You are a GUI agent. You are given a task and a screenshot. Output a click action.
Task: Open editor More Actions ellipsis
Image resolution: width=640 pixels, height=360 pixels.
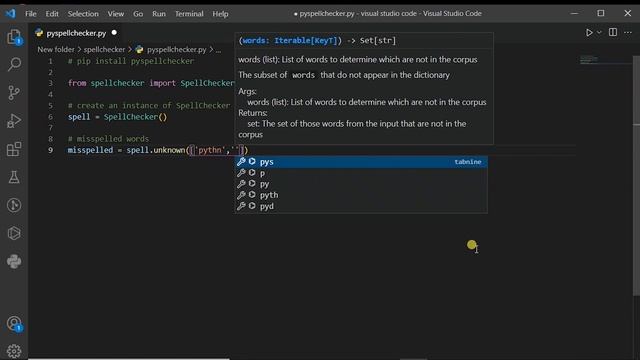[x=628, y=32]
